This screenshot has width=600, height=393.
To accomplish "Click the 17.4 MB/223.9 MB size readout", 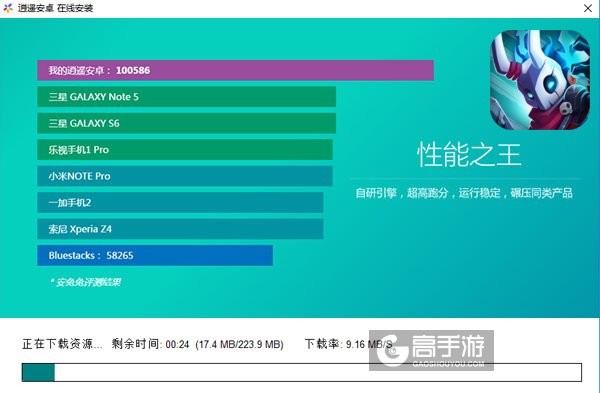I will 240,344.
